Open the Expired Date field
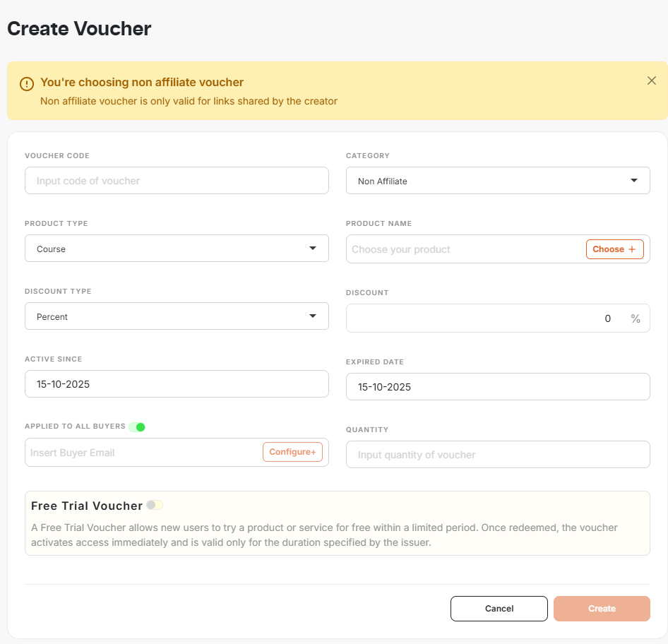Screen dimensions: 668x644 tap(498, 387)
